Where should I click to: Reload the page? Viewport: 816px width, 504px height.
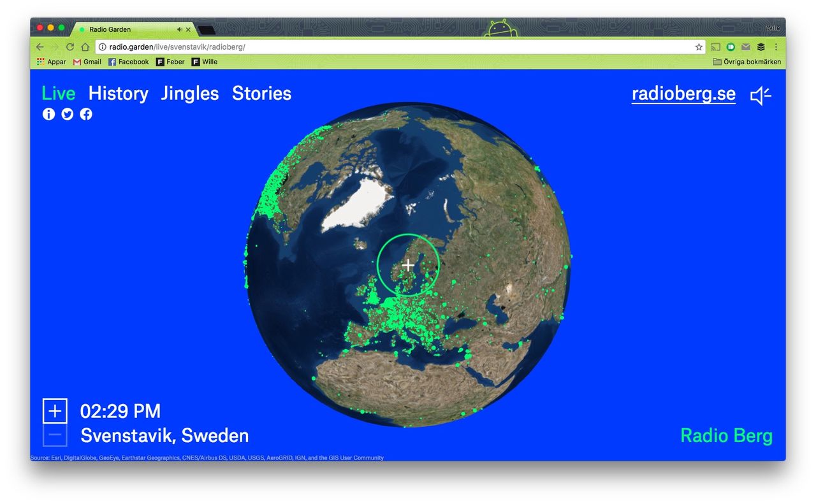click(70, 47)
